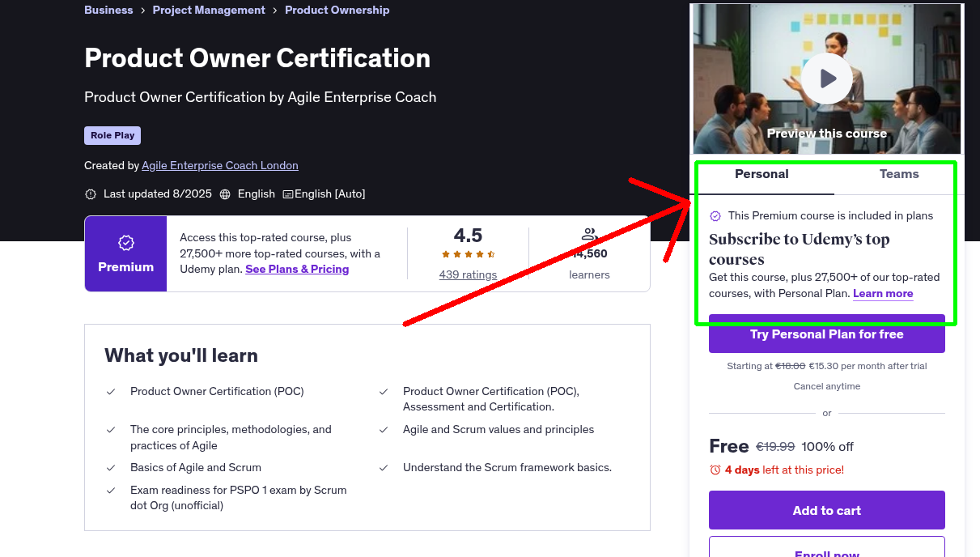Open the Preview this course thumbnail
980x557 pixels.
827,79
